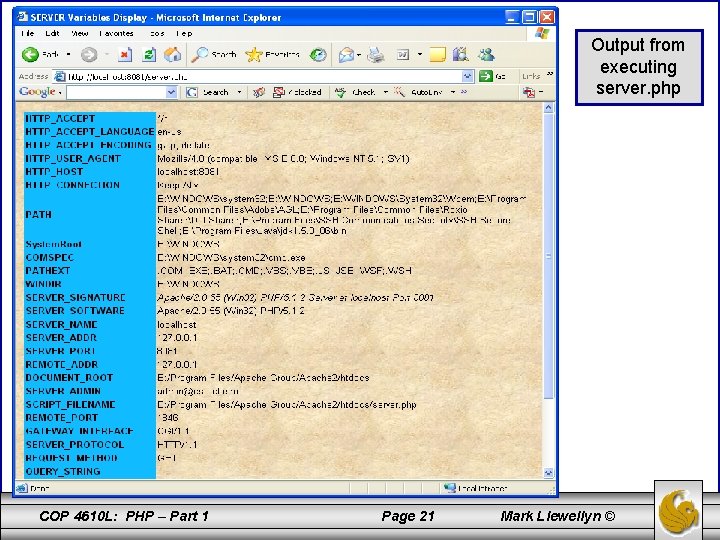
Task: Click the Internet Explorer title bar icon
Action: pos(22,17)
